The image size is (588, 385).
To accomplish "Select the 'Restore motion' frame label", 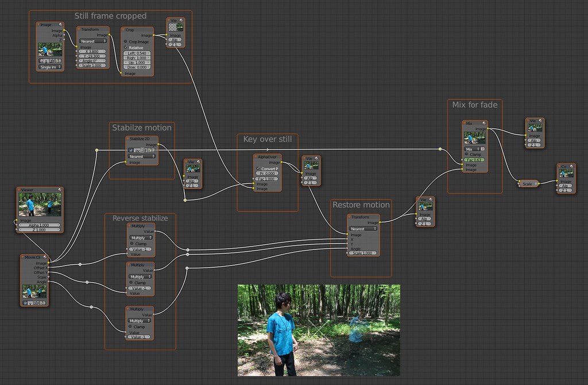I will click(361, 205).
